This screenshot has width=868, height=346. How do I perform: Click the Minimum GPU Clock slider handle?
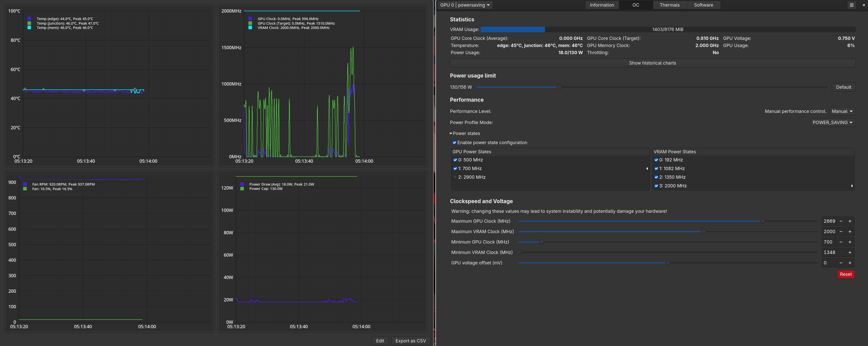[x=541, y=242]
